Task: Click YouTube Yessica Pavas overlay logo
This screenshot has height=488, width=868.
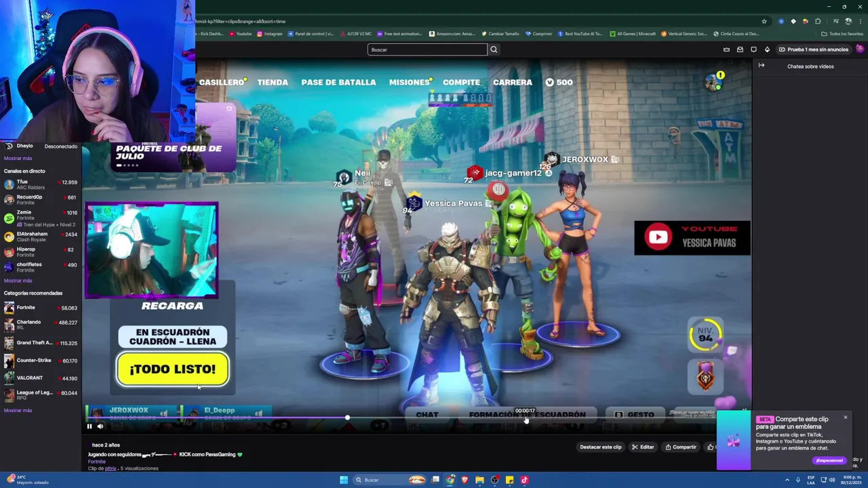Action: (692, 237)
